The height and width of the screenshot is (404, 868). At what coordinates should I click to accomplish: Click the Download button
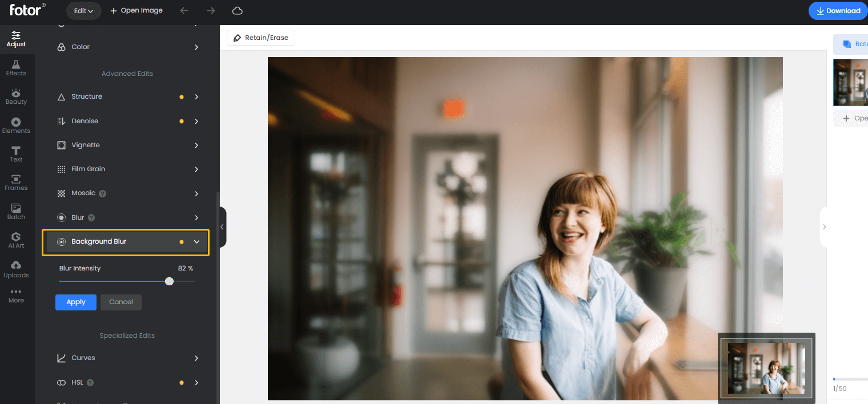click(x=838, y=11)
